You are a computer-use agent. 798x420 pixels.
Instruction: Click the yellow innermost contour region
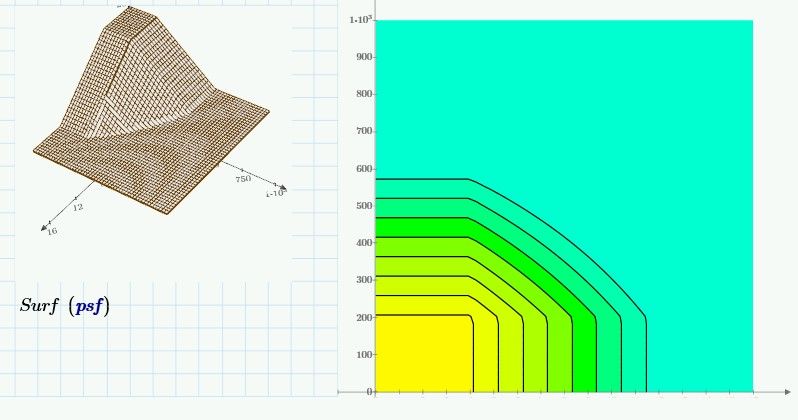[423, 353]
